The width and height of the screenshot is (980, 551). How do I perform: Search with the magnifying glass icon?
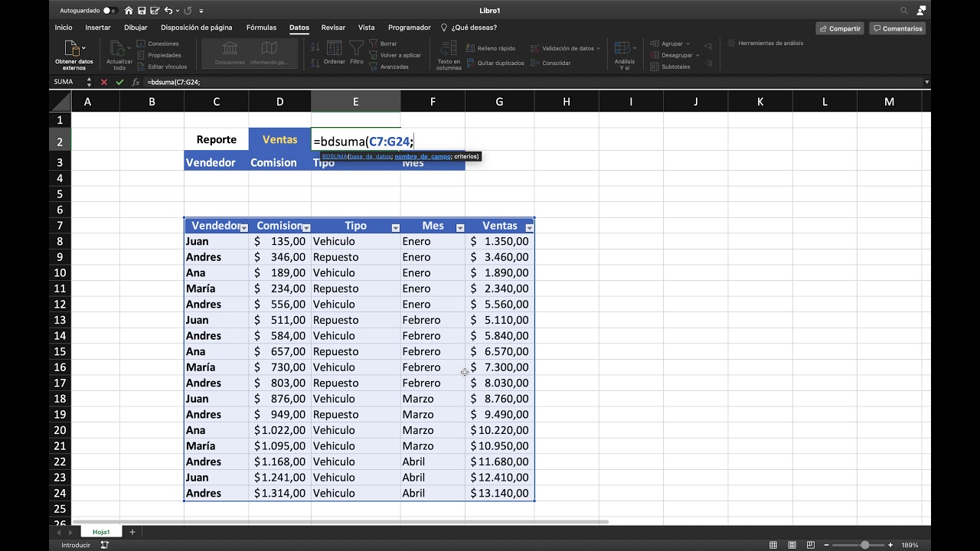904,11
